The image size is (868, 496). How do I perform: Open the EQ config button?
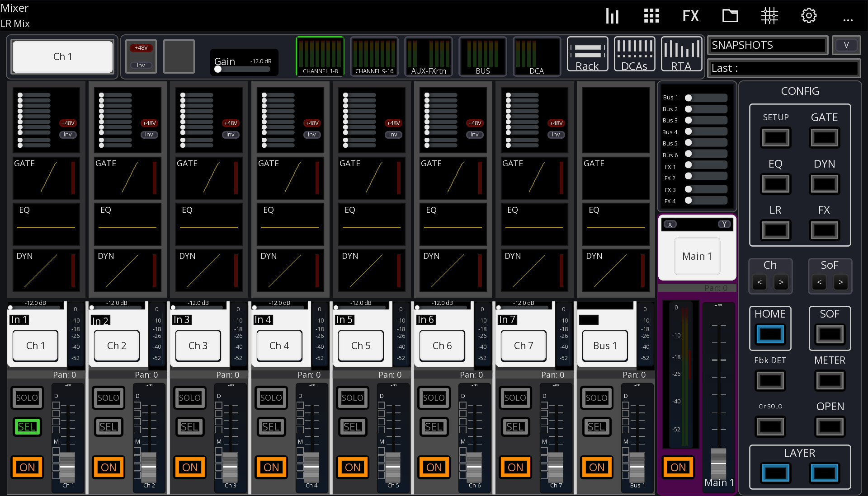[x=776, y=184]
